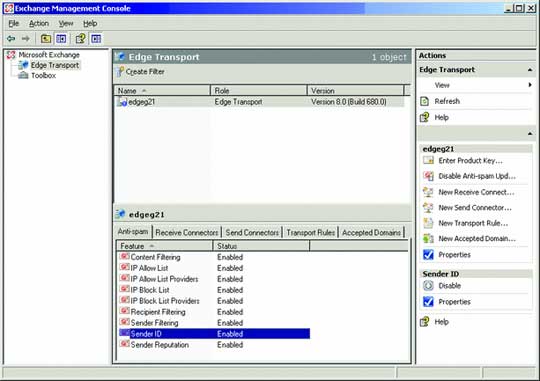Sort by the Status column header
This screenshot has height=381, width=540.
pyautogui.click(x=261, y=246)
